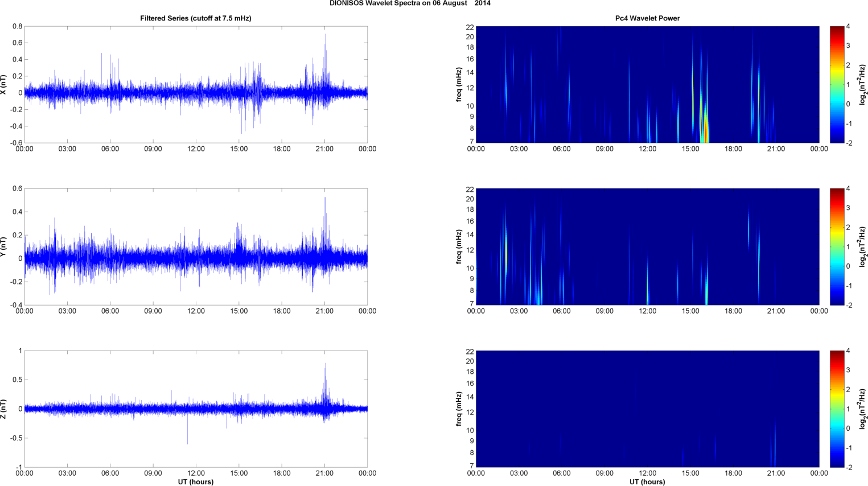
Task: Click the 22 frequency tick on bottom spectrogram
Action: (470, 352)
